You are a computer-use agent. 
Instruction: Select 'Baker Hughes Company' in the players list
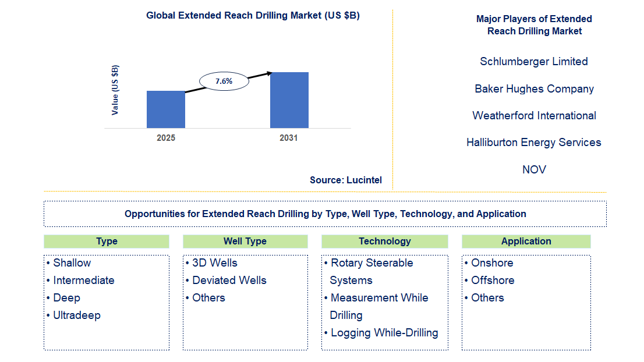(x=534, y=88)
